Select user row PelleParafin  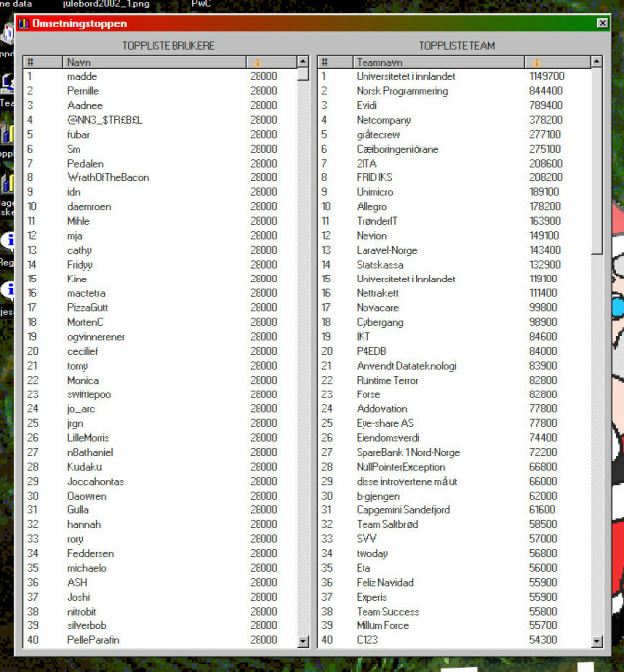[160, 640]
